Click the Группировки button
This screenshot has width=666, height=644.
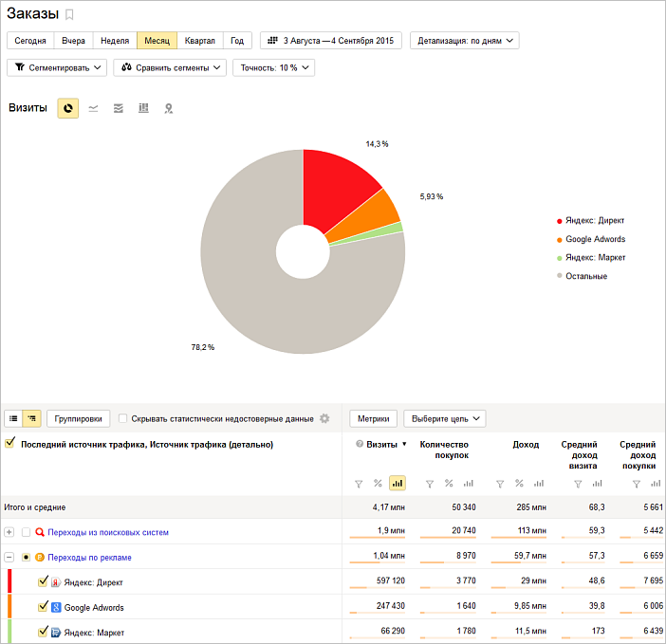(x=78, y=418)
